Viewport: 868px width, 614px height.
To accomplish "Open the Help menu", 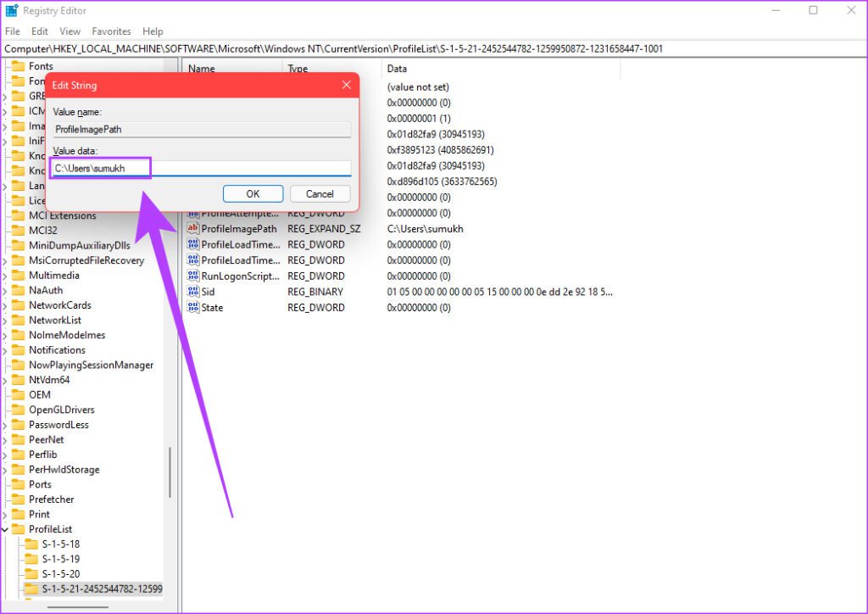I will click(x=153, y=31).
